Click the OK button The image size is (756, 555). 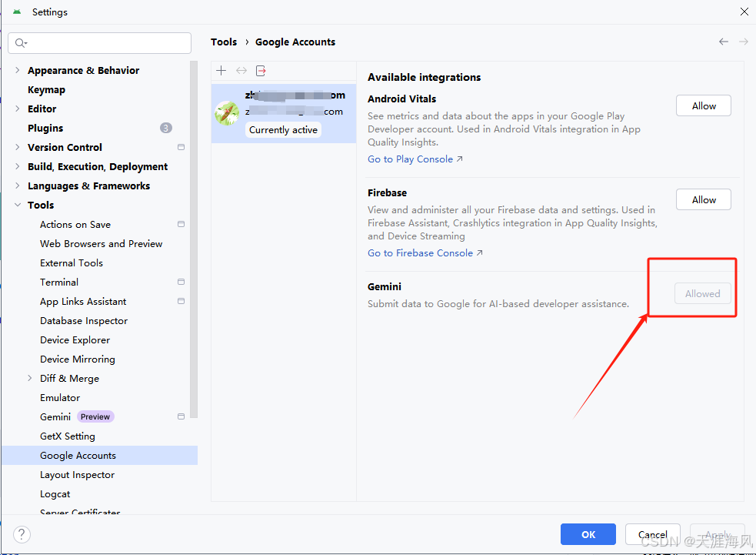pos(588,534)
